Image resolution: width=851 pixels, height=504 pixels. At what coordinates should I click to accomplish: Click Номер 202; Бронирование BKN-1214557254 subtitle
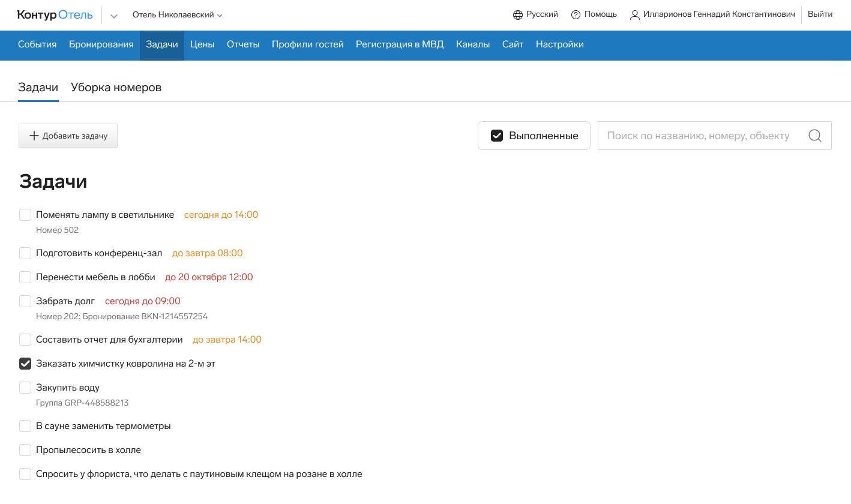click(x=122, y=317)
